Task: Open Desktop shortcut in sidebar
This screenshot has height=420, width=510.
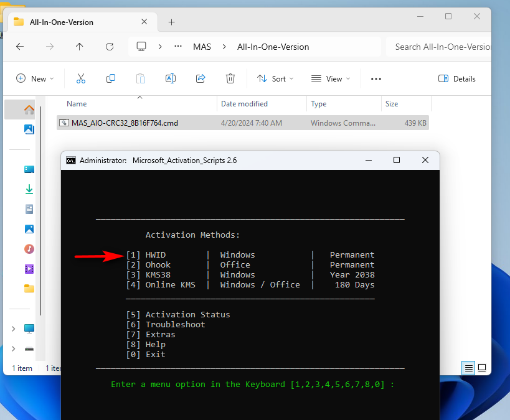Action: pos(29,169)
